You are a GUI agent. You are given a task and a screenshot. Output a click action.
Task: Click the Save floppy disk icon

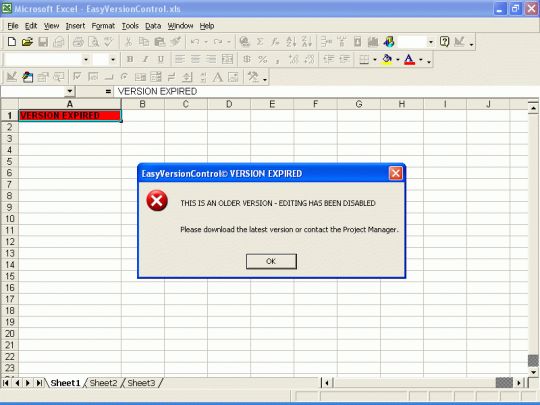point(43,42)
